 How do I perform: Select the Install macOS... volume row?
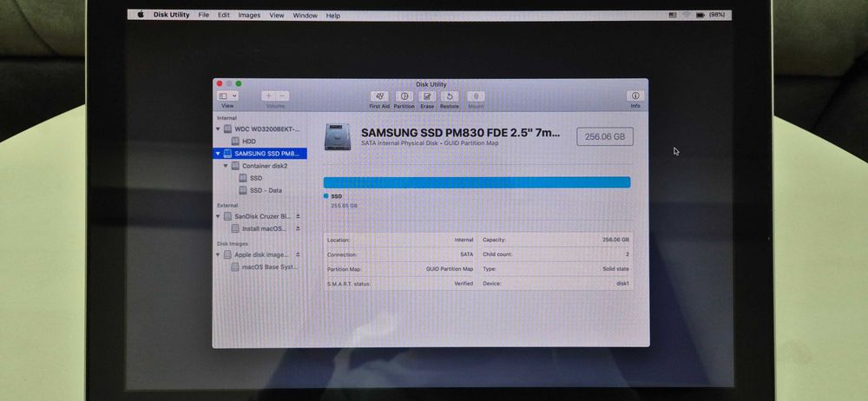(260, 228)
